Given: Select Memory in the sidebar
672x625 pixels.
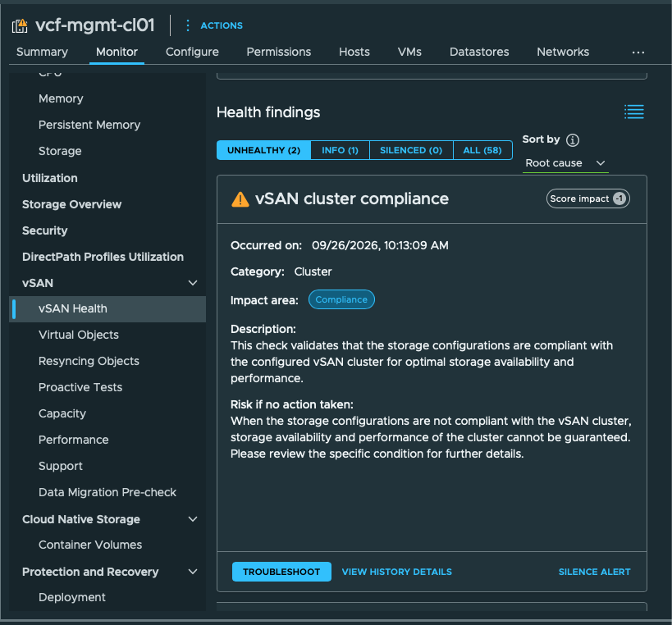Looking at the screenshot, I should click(x=61, y=98).
